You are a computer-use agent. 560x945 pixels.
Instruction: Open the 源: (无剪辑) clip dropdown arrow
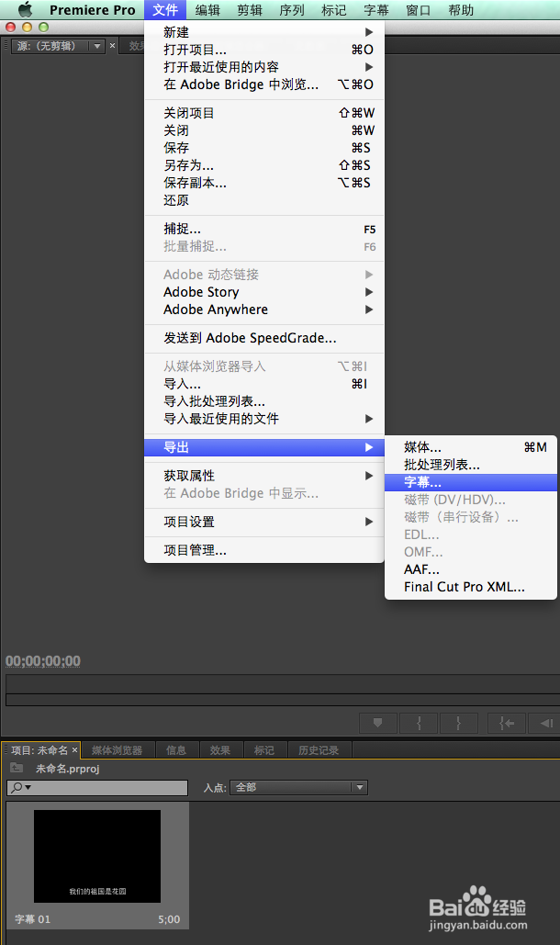[x=97, y=46]
